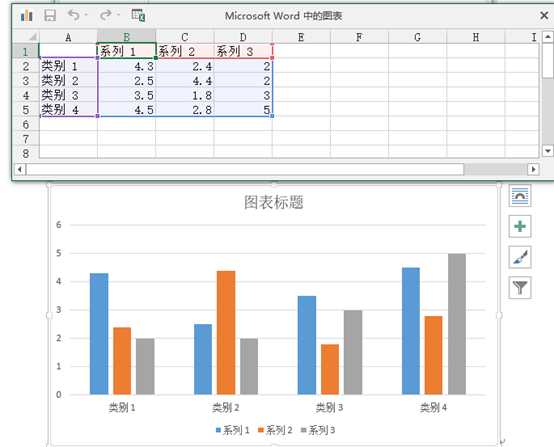Click the blue 类别 4 bar

point(411,331)
